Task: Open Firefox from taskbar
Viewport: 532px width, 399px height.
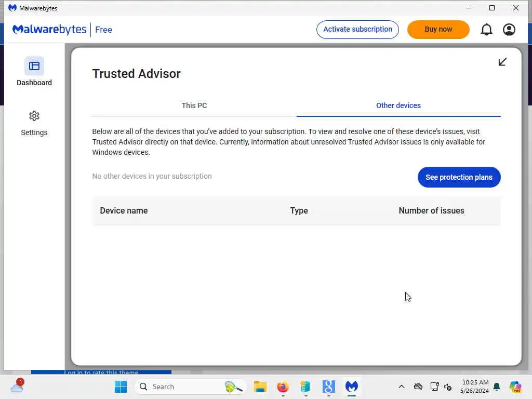Action: (283, 387)
